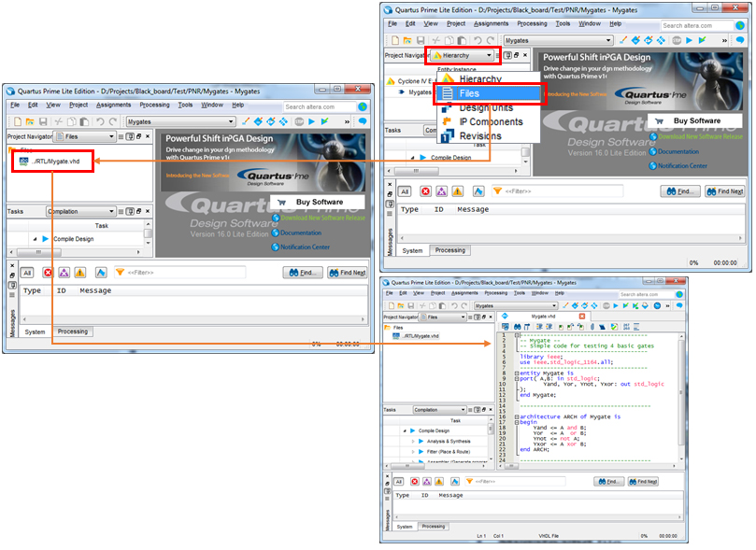This screenshot has height=550, width=756.
Task: Click Files folder icon in bottom-right Project Navigator
Action: 387,328
